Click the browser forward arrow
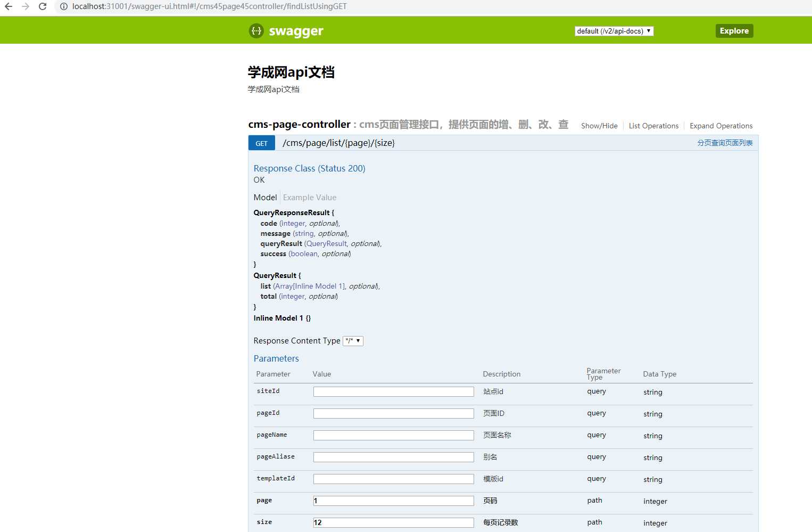The width and height of the screenshot is (812, 532). [x=26, y=6]
